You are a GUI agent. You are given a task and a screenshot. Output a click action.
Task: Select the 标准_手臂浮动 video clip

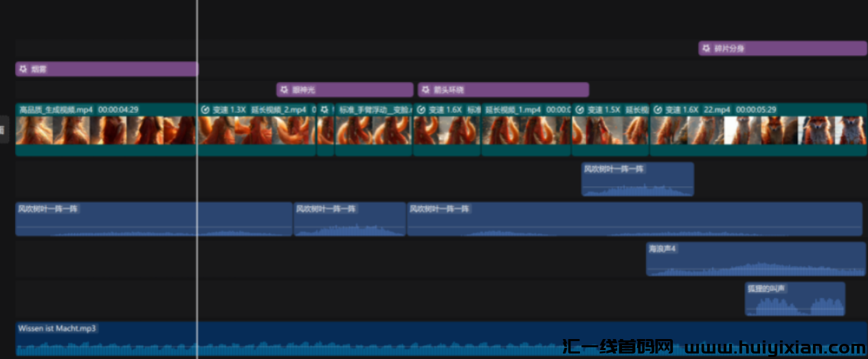[373, 131]
